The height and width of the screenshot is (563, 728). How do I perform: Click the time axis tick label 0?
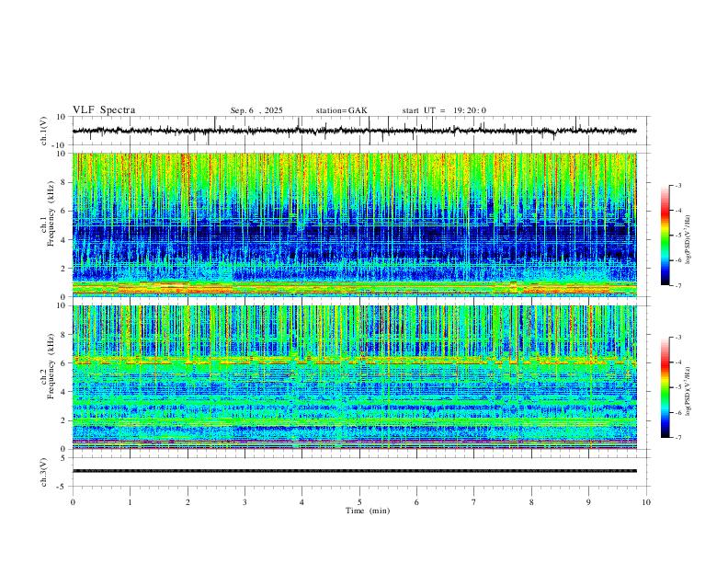(73, 502)
